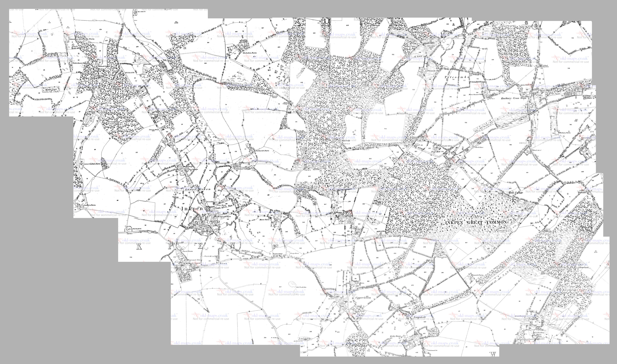Select the Titcombe place name
Screen dimensions: 617x364
click(457, 77)
